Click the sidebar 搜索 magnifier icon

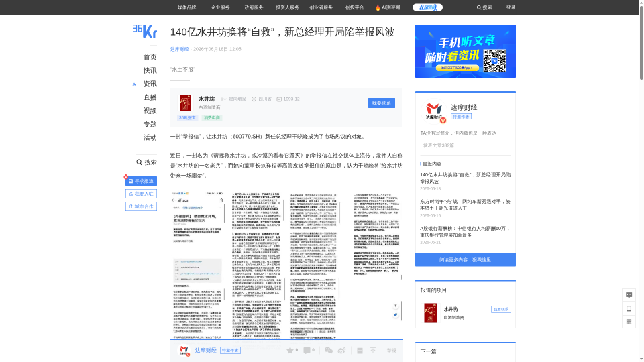[x=140, y=162]
